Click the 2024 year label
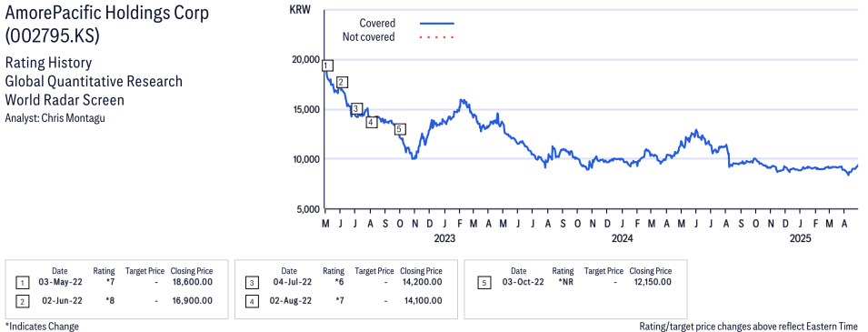The width and height of the screenshot is (868, 332). click(x=623, y=239)
